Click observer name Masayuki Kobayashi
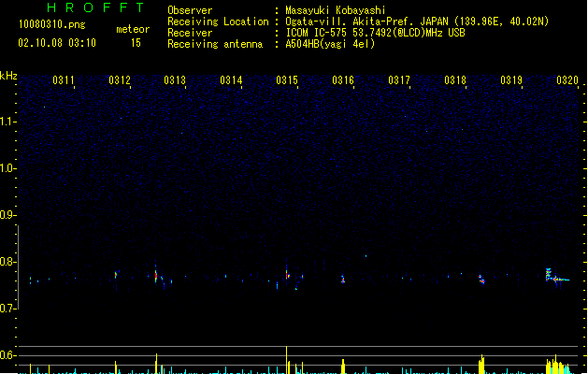The width and height of the screenshot is (588, 374). (336, 10)
